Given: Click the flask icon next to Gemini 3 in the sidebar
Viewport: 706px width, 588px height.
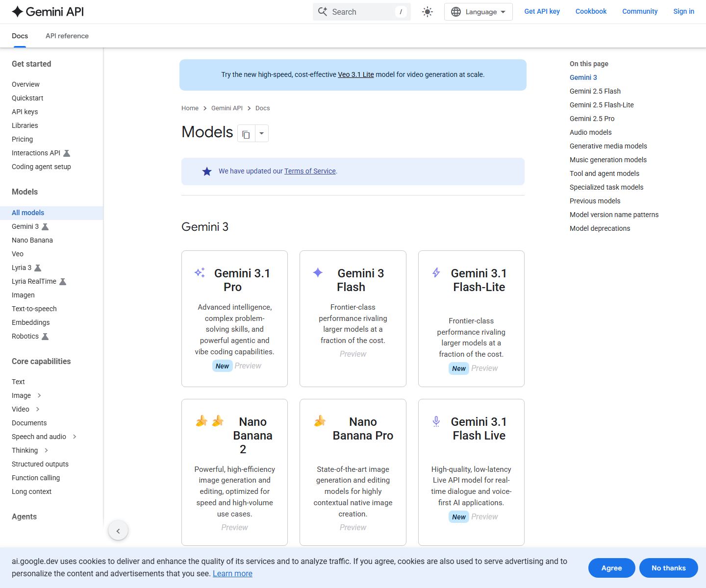Looking at the screenshot, I should click(x=45, y=227).
